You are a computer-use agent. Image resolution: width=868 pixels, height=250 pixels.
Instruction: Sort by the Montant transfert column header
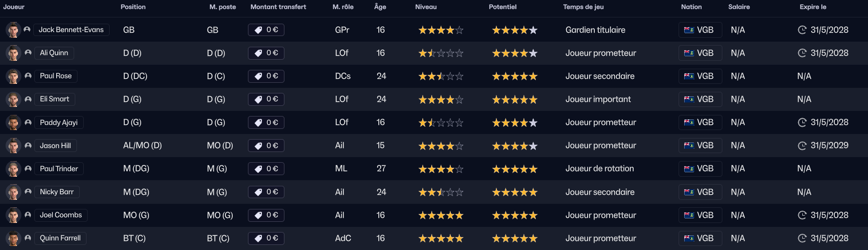tap(278, 7)
